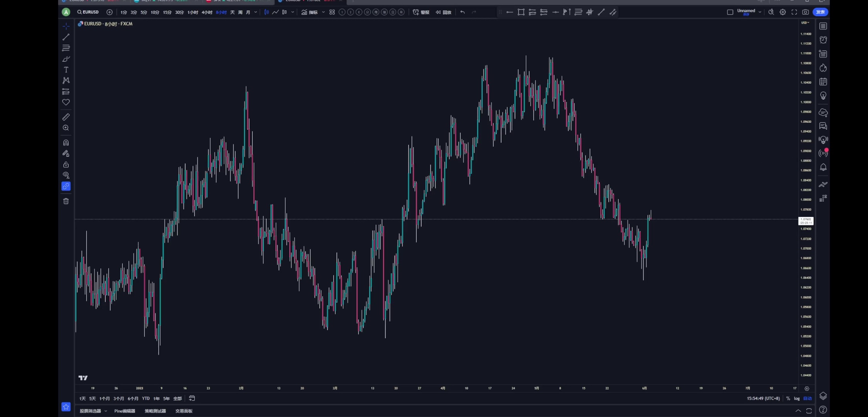
Task: Open the Unnamed layout dropdown
Action: click(x=760, y=12)
